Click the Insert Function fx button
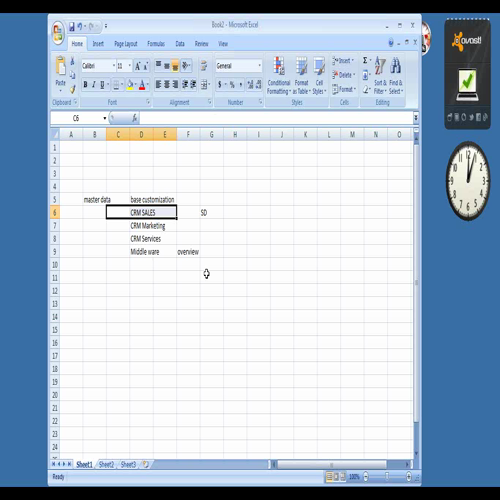Viewport: 500px width, 500px height. pyautogui.click(x=135, y=118)
